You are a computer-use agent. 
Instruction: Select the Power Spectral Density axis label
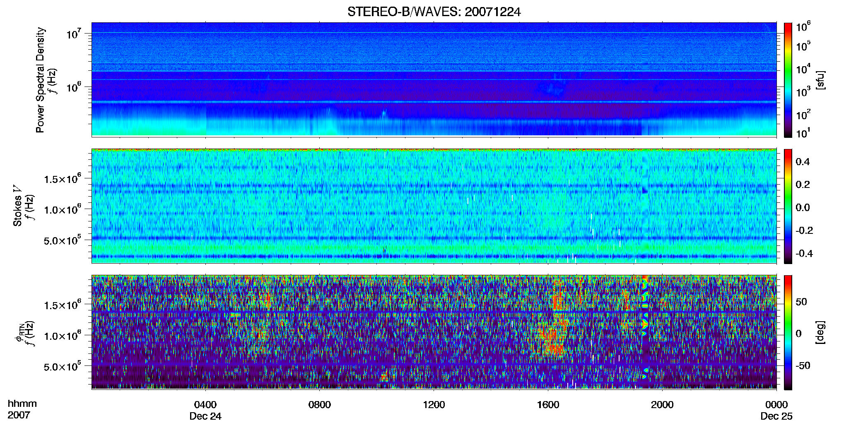pyautogui.click(x=40, y=80)
